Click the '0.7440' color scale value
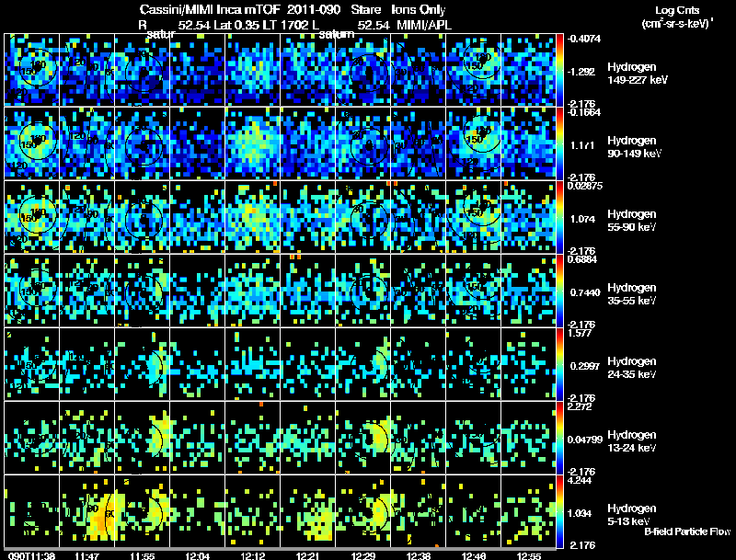This screenshot has width=736, height=560. coord(585,292)
